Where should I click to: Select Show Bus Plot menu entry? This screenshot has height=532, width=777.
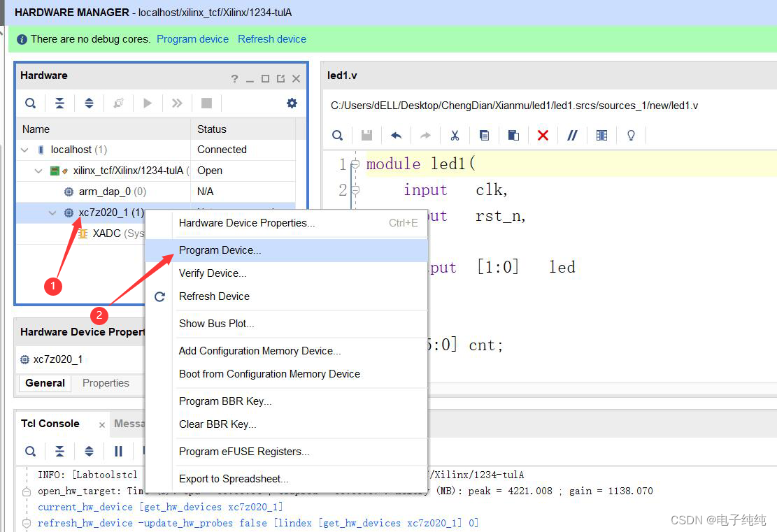tap(287, 324)
